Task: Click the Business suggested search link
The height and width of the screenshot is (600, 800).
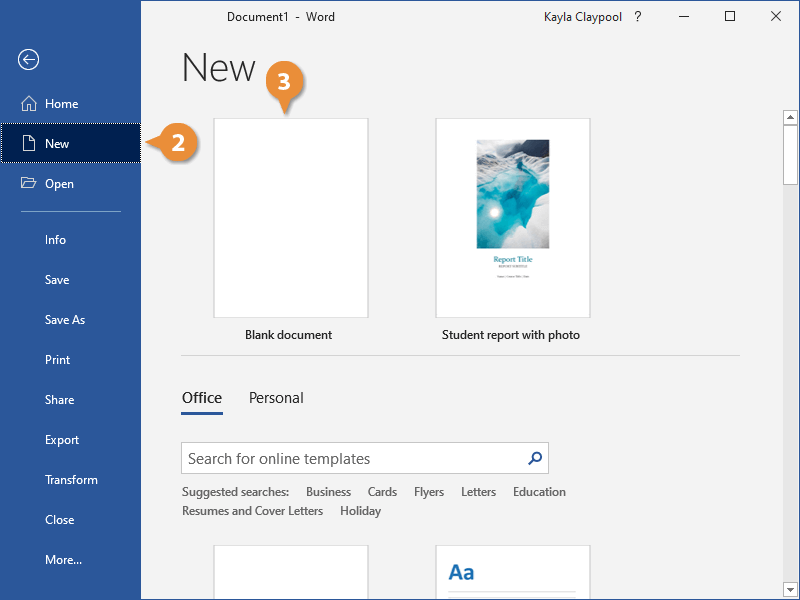Action: [x=328, y=492]
